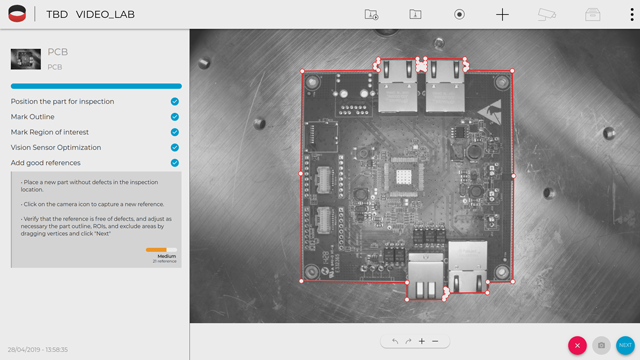This screenshot has height=360, width=640.
Task: Click checkmark beside Vision Sensor Optimization
Action: pyautogui.click(x=175, y=147)
